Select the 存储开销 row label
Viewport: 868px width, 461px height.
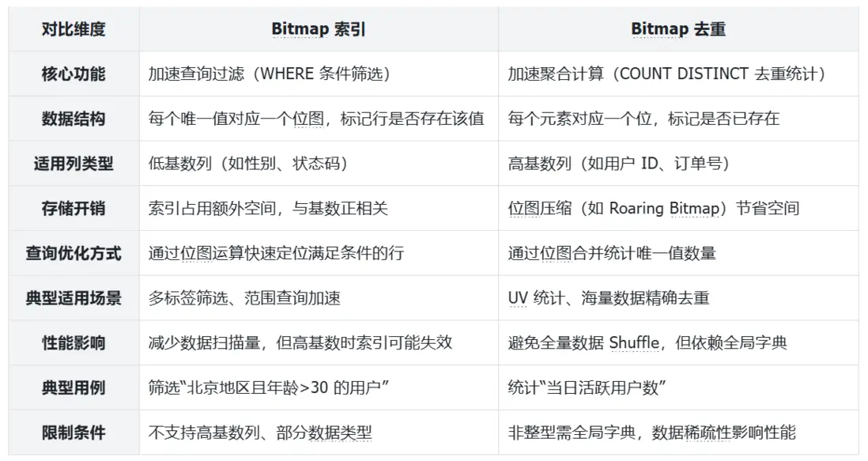pyautogui.click(x=73, y=209)
